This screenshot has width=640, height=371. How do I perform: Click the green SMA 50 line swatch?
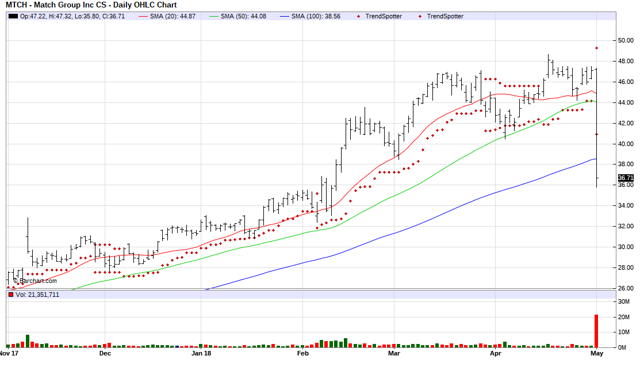point(214,16)
